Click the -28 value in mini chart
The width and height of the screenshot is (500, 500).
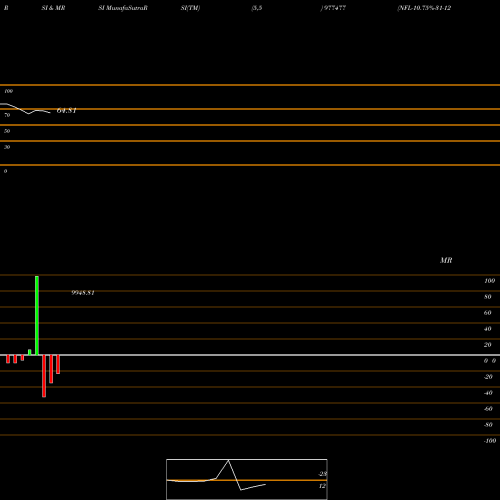coord(322,474)
